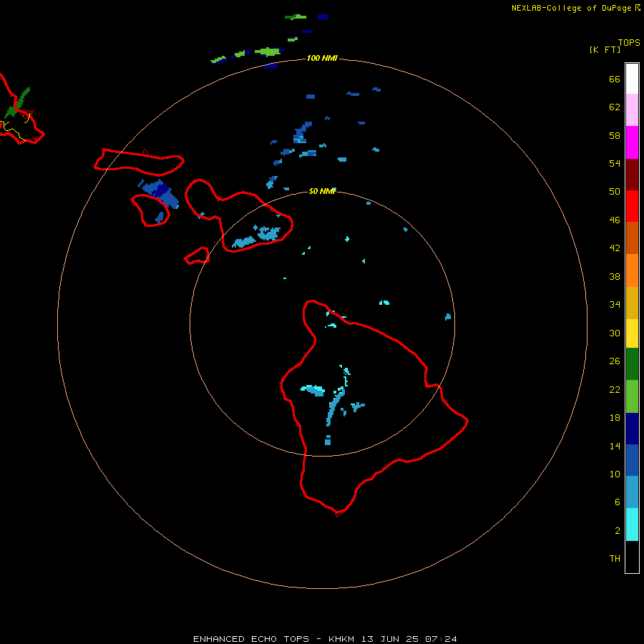644x644 pixels.
Task: Click the '[K FT]' units label
Action: (x=605, y=50)
